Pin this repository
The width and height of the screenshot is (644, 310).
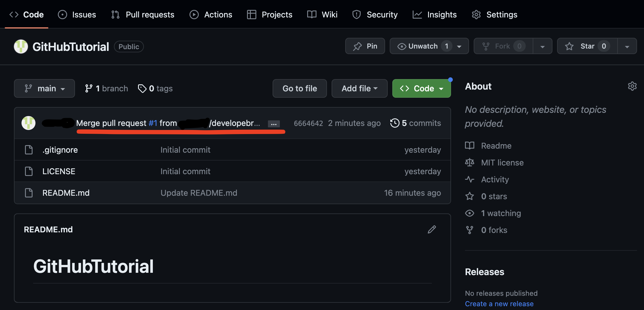tap(365, 46)
